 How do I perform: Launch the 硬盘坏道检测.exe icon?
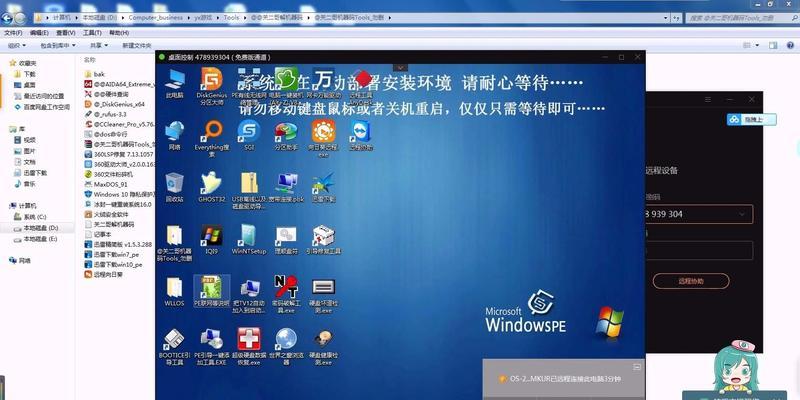(323, 295)
